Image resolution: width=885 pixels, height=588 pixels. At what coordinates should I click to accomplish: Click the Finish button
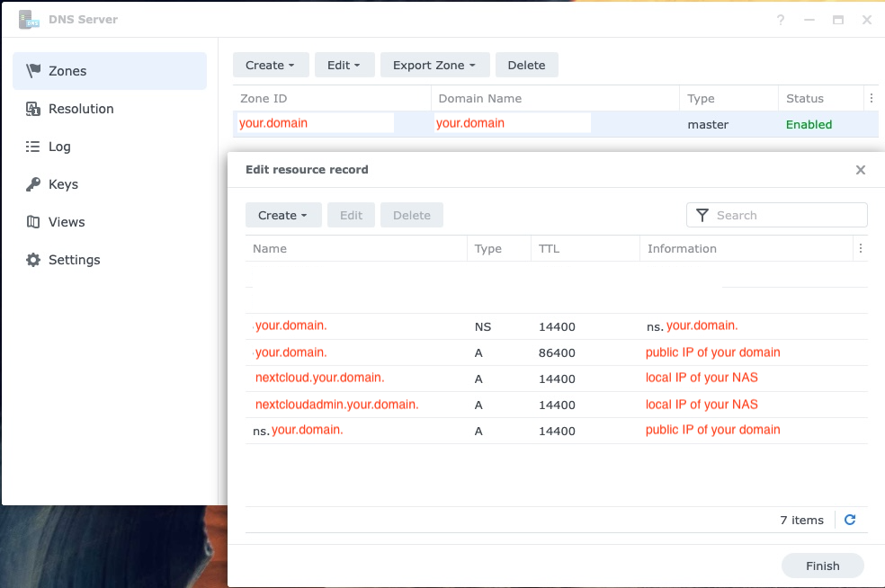[x=821, y=566]
